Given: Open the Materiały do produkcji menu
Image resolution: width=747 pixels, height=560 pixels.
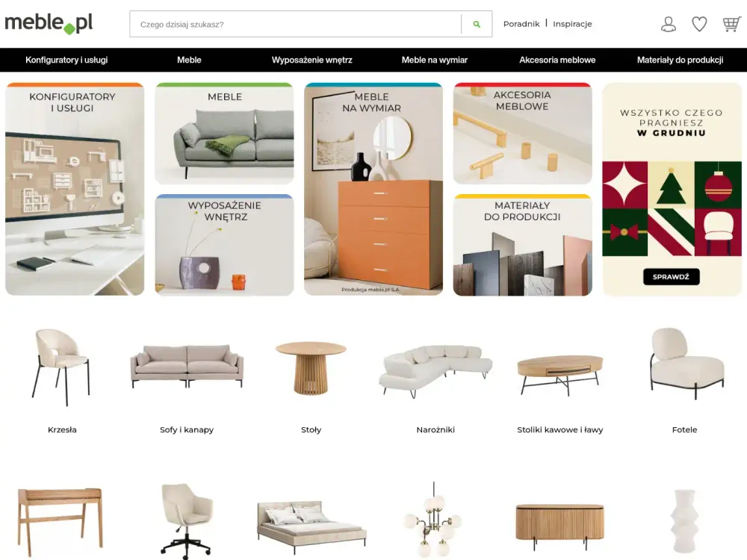Looking at the screenshot, I should (680, 60).
